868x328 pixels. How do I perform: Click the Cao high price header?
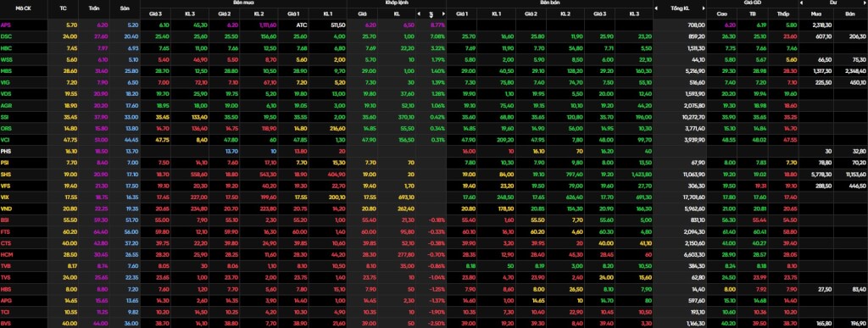pos(721,14)
